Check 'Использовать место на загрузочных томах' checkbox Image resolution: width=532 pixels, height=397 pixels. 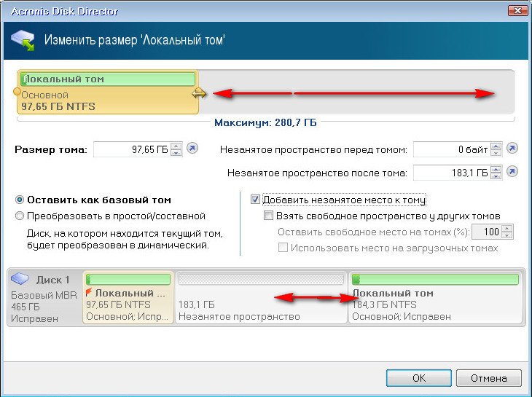coord(283,247)
